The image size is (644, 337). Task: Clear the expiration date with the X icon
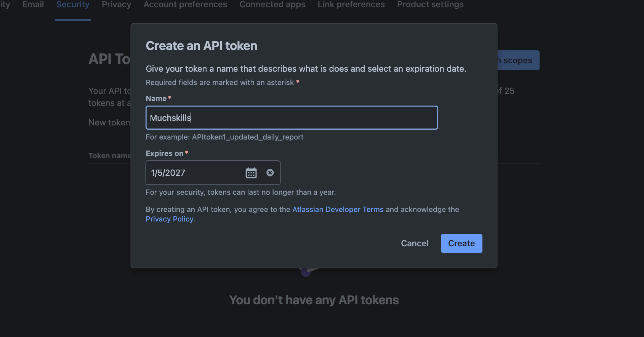[270, 173]
